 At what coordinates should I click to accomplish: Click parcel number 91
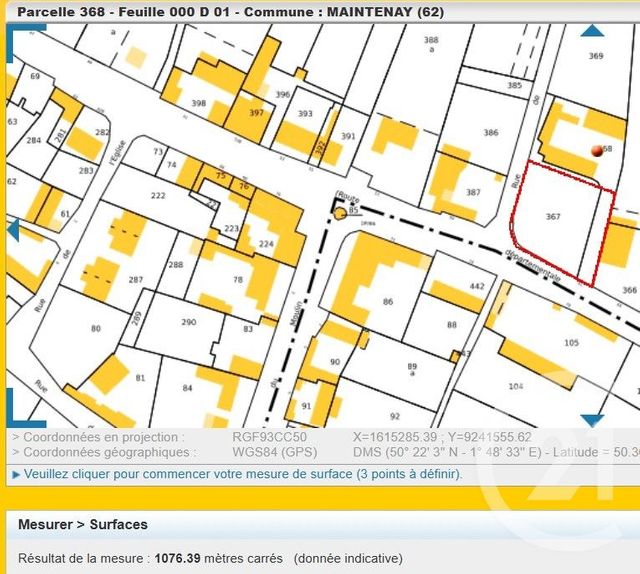pyautogui.click(x=306, y=406)
